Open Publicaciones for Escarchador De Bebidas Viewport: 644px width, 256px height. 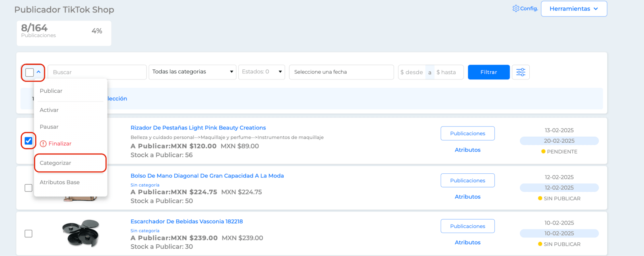(x=468, y=226)
